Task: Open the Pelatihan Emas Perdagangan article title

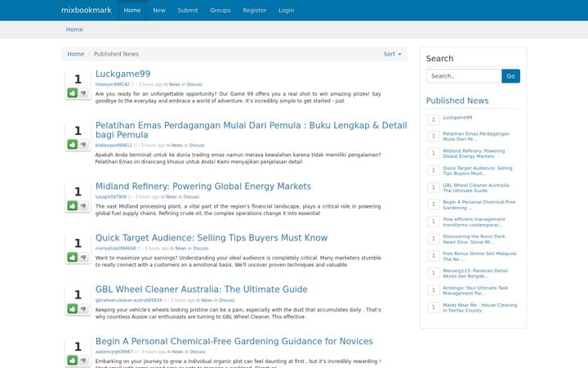Action: [251, 130]
